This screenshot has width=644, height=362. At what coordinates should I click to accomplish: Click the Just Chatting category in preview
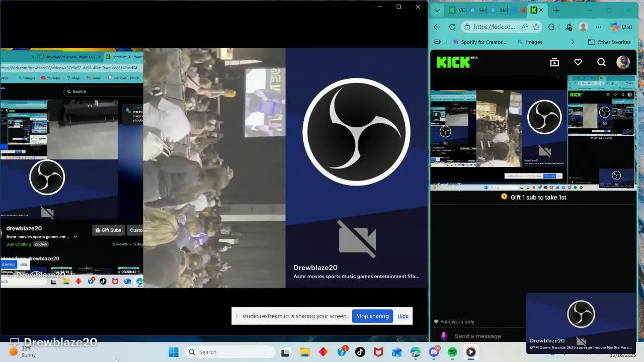point(19,244)
